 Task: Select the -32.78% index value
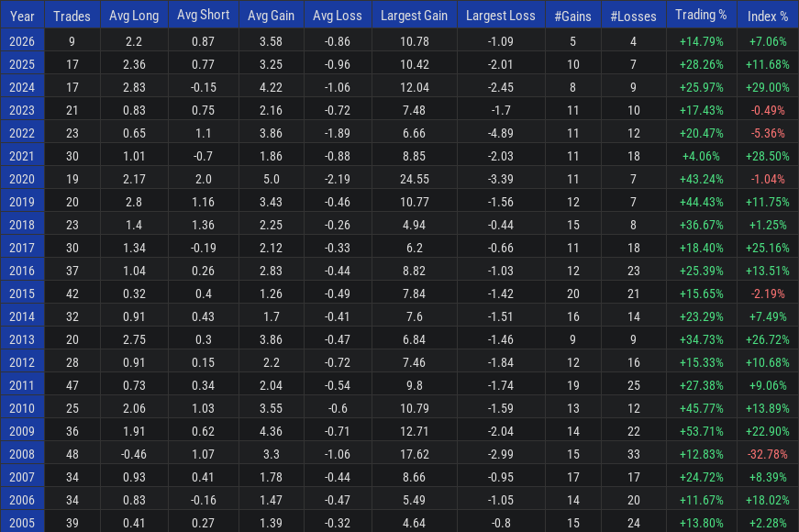tap(768, 454)
